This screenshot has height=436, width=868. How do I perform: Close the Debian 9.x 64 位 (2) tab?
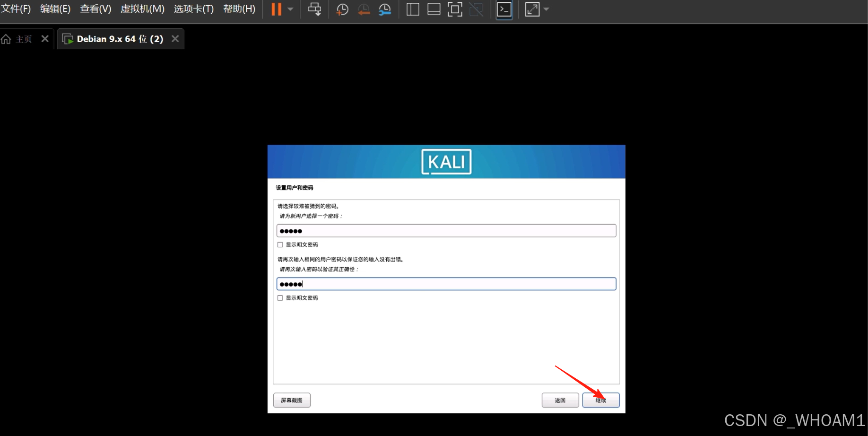[x=175, y=39]
